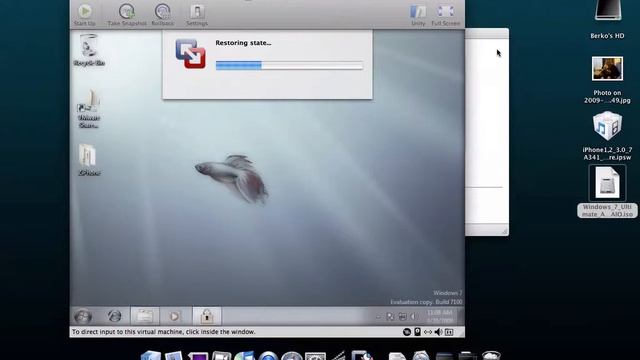Rollback to the previous snapshot
640x360 pixels.
pos(162,15)
